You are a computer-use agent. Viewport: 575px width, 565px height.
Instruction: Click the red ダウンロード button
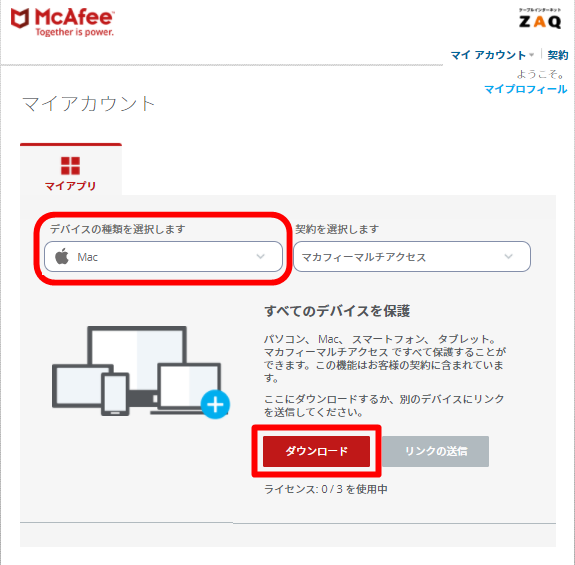[x=316, y=451]
